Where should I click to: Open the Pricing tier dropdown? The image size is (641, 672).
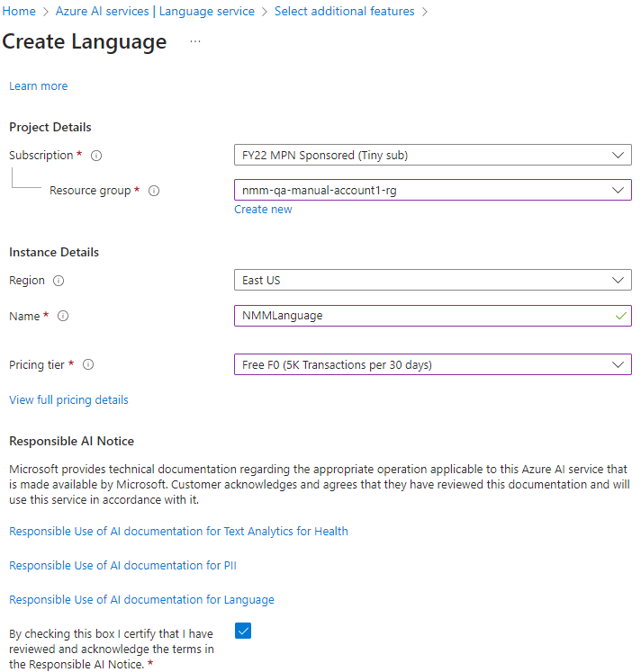(x=433, y=364)
